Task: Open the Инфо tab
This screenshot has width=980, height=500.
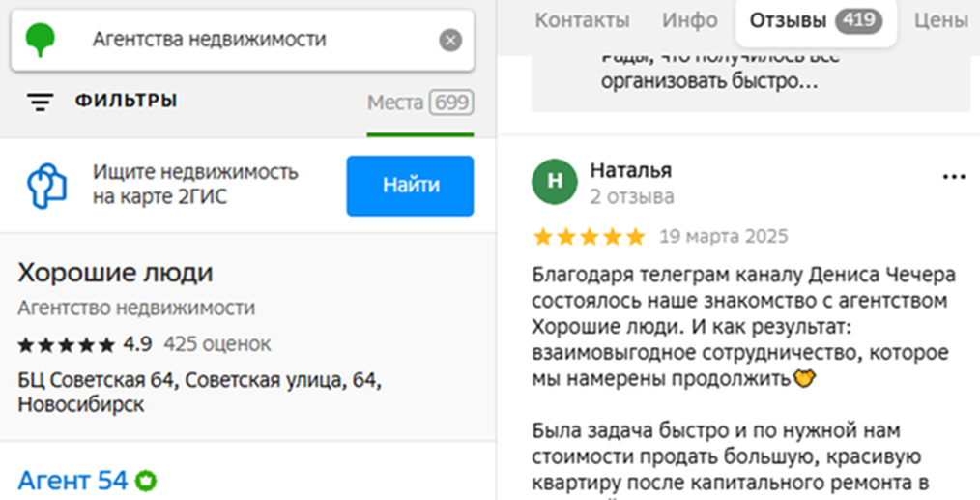Action: click(689, 20)
